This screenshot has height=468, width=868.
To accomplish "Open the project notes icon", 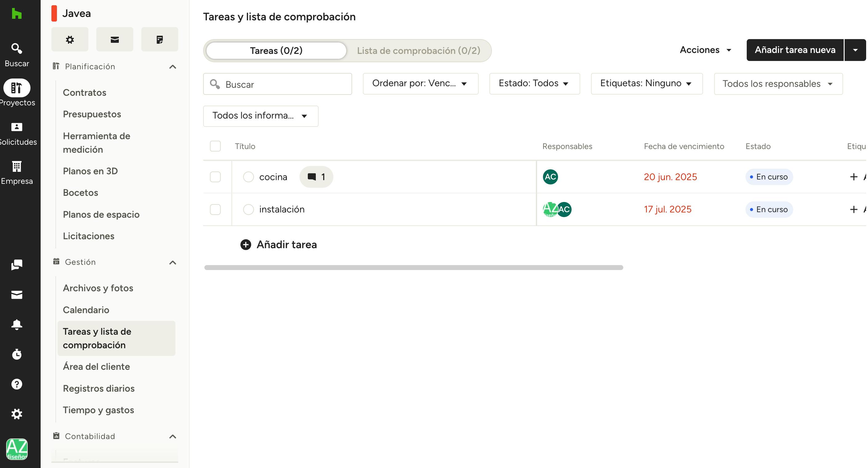I will [x=159, y=39].
